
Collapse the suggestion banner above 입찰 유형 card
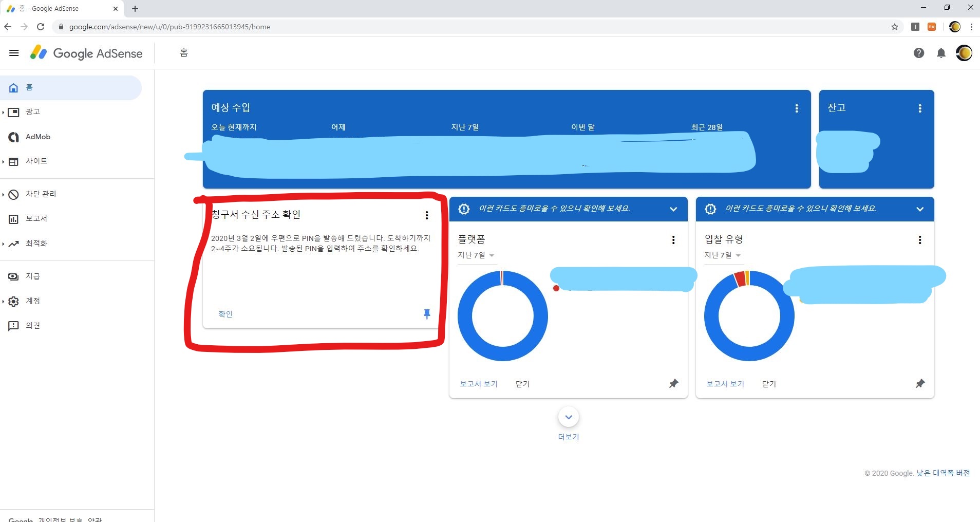click(x=920, y=209)
